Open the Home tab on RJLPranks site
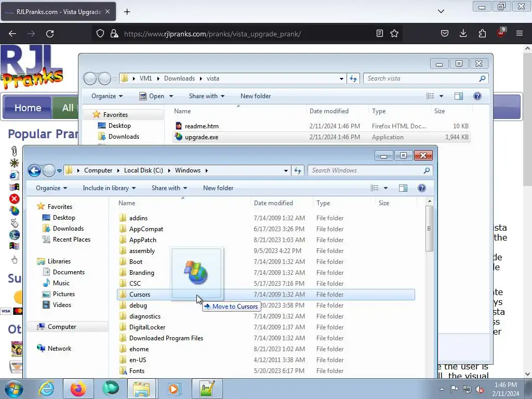The height and width of the screenshot is (399, 532). (28, 108)
